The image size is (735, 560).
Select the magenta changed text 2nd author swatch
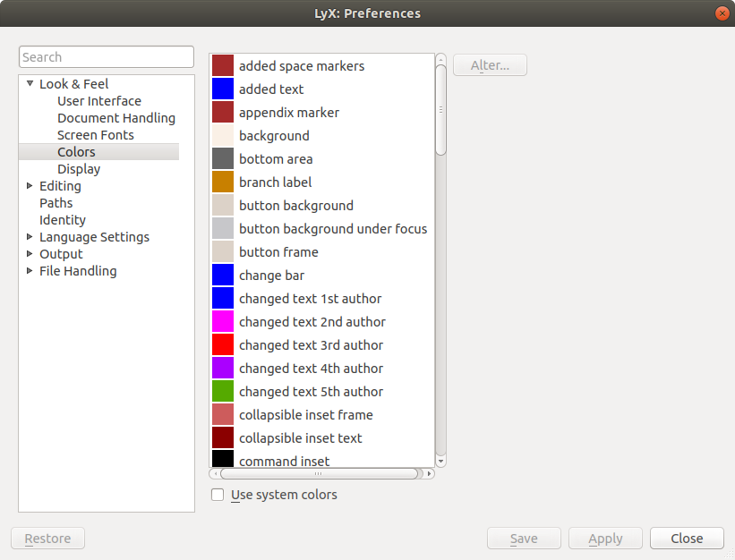coord(223,322)
